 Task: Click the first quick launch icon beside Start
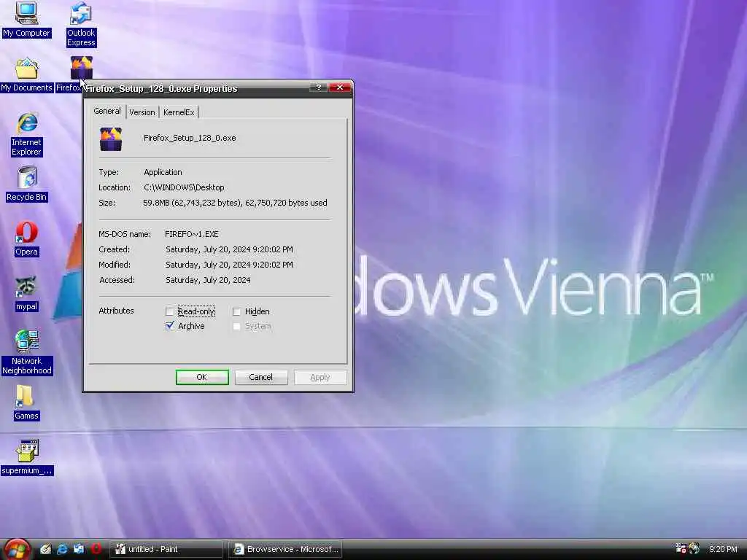click(45, 549)
